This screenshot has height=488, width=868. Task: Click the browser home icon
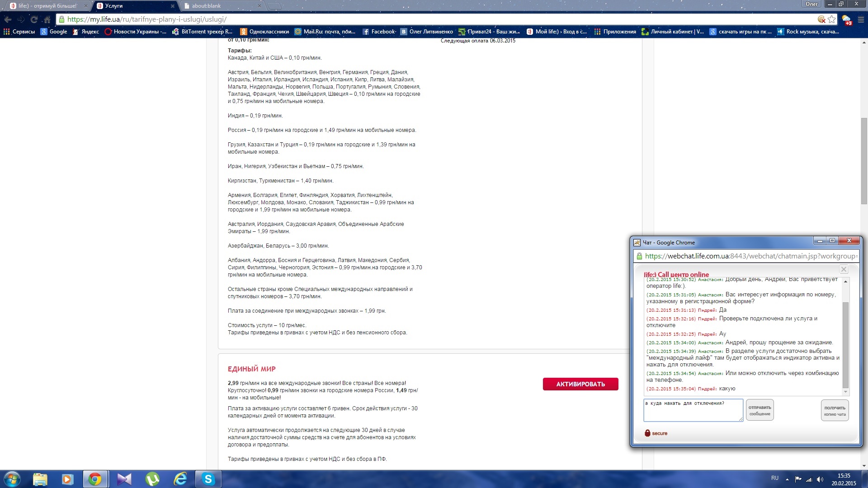point(47,19)
